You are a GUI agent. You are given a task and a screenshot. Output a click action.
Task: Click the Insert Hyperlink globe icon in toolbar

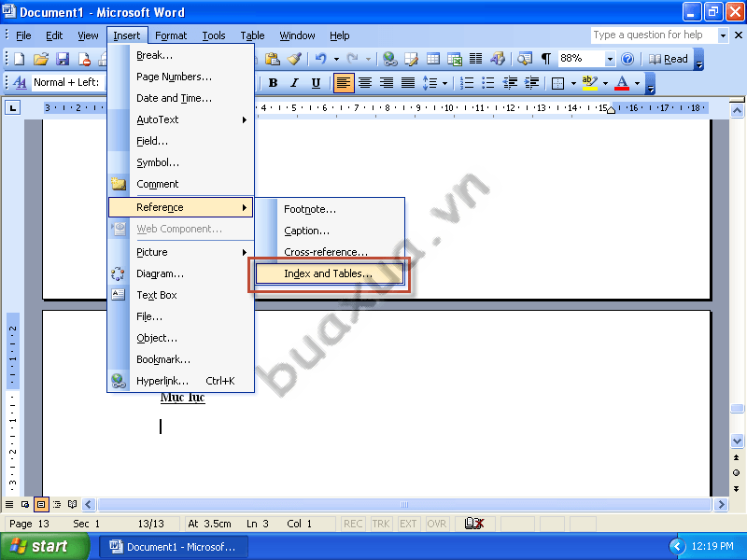coord(389,59)
